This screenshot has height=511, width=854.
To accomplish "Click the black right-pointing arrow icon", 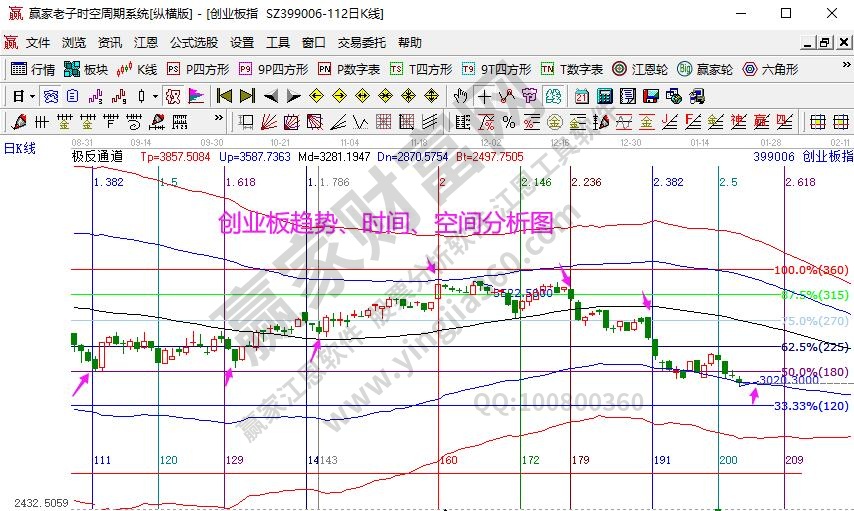I will click(294, 96).
